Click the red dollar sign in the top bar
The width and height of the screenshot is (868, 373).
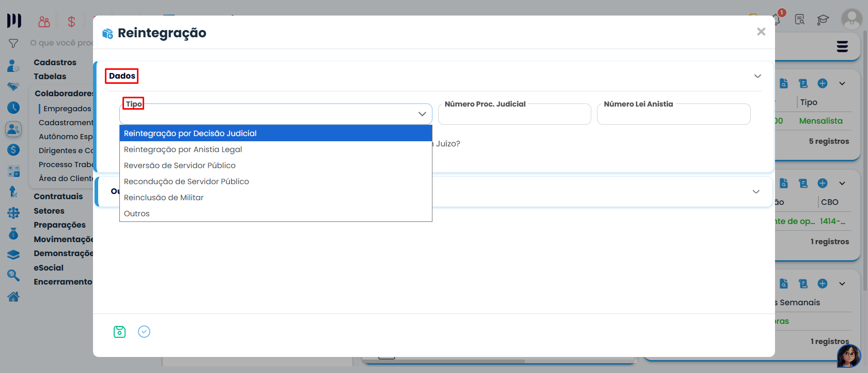71,22
